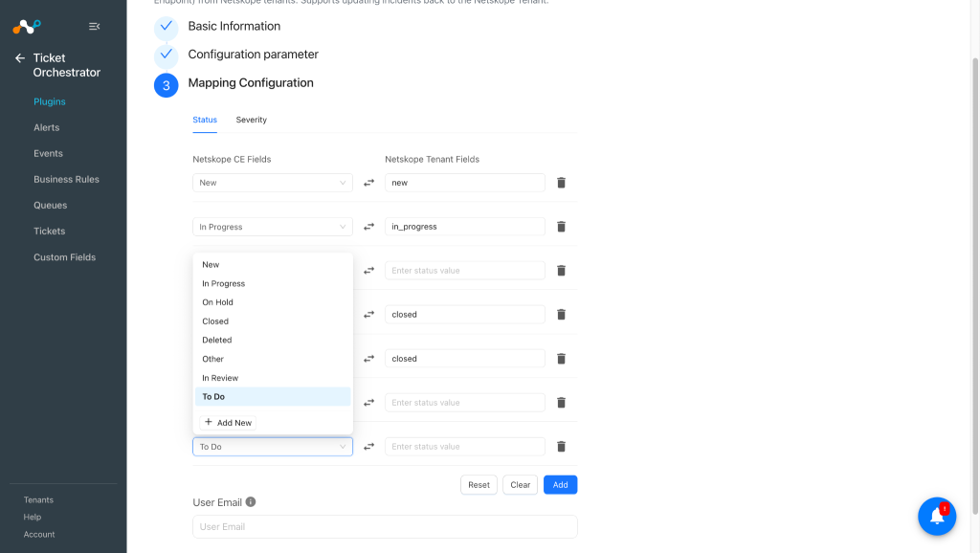Click the page vertical scrollbar
The width and height of the screenshot is (980, 553).
click(x=975, y=286)
